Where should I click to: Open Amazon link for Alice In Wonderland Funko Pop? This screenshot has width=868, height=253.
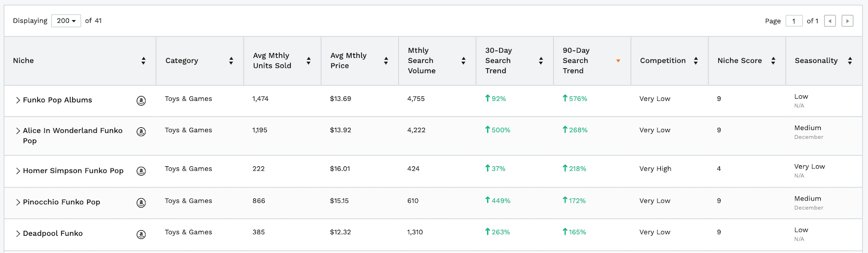[141, 132]
